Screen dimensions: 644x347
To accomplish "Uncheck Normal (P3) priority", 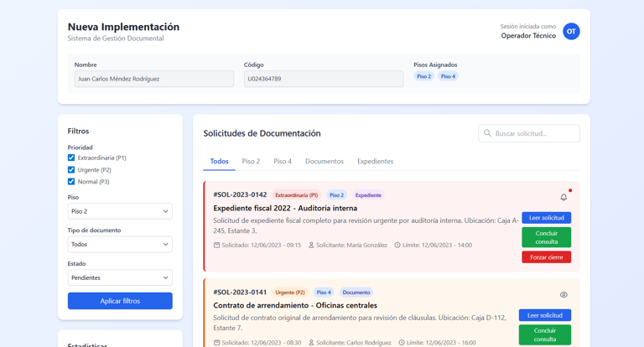I will 71,182.
